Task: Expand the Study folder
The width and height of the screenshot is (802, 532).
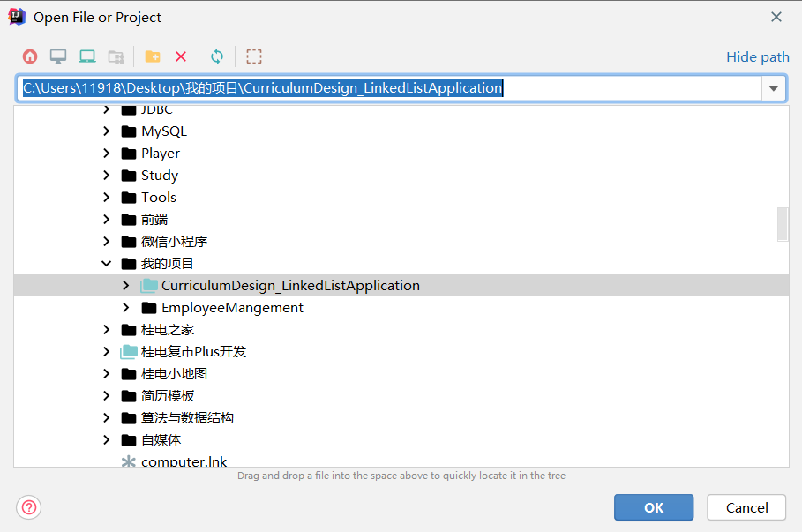Action: 107,176
